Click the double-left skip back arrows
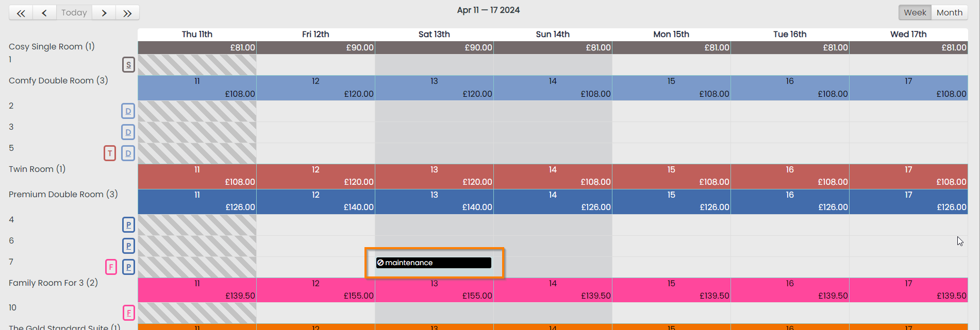Image resolution: width=980 pixels, height=330 pixels. click(x=21, y=13)
